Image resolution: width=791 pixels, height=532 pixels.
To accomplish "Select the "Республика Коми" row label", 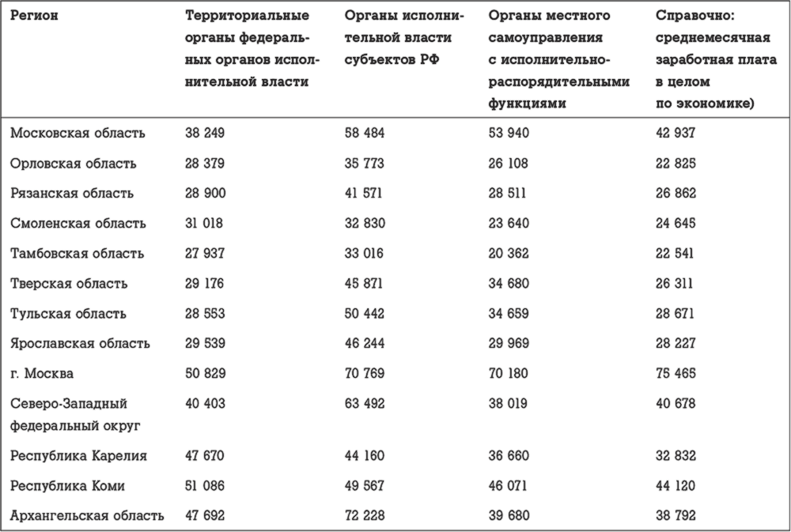I will coord(67,485).
